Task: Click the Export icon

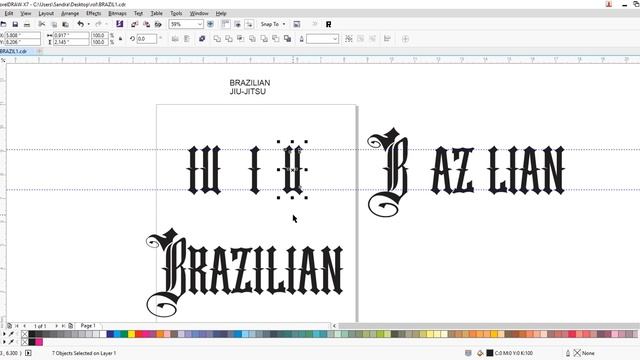Action: pos(146,24)
